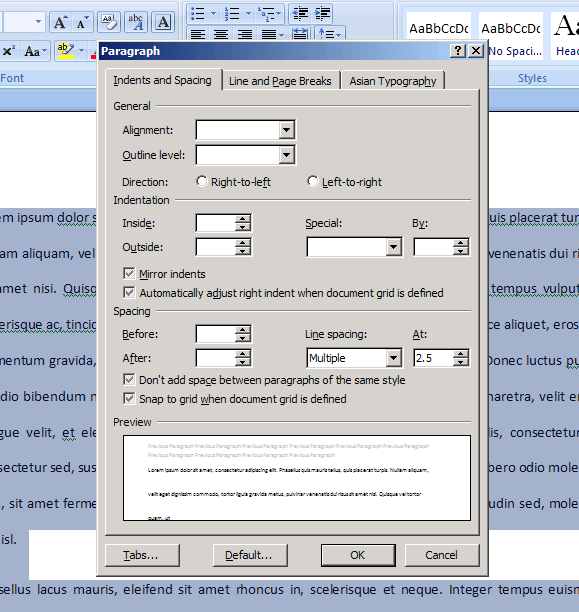579x612 pixels.
Task: Click the Line Spacing ribbon icon
Action: (326, 34)
